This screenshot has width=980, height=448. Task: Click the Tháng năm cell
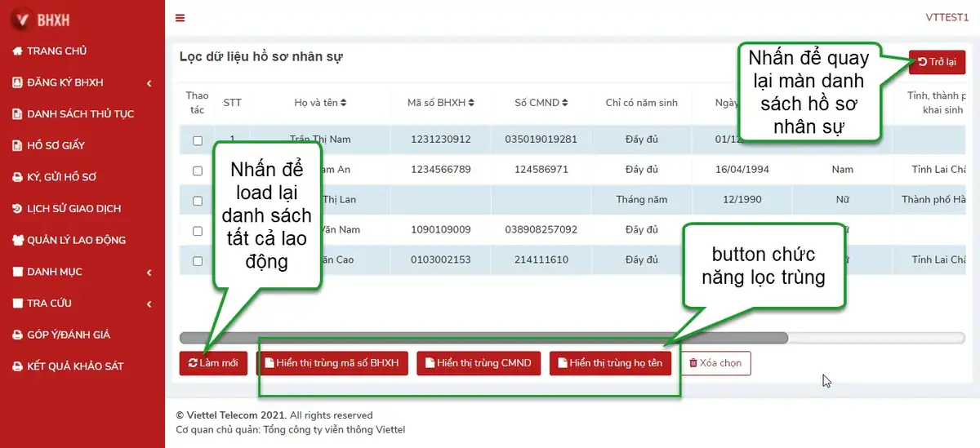pyautogui.click(x=642, y=199)
